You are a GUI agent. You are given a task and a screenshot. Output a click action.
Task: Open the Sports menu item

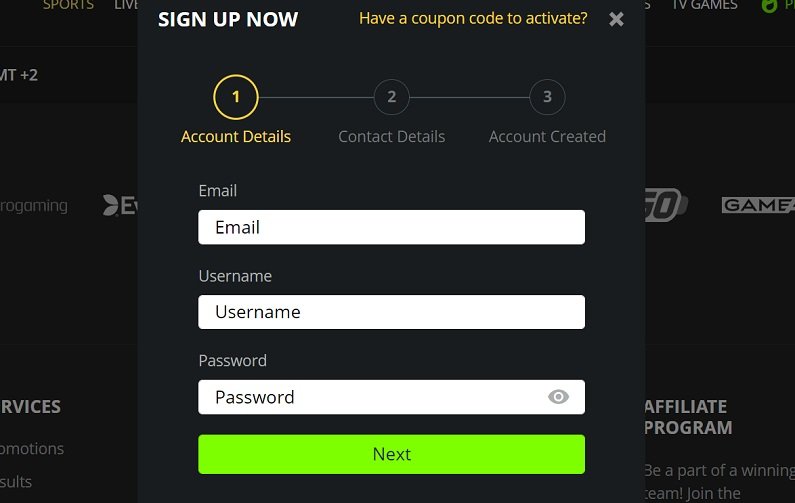[x=68, y=5]
